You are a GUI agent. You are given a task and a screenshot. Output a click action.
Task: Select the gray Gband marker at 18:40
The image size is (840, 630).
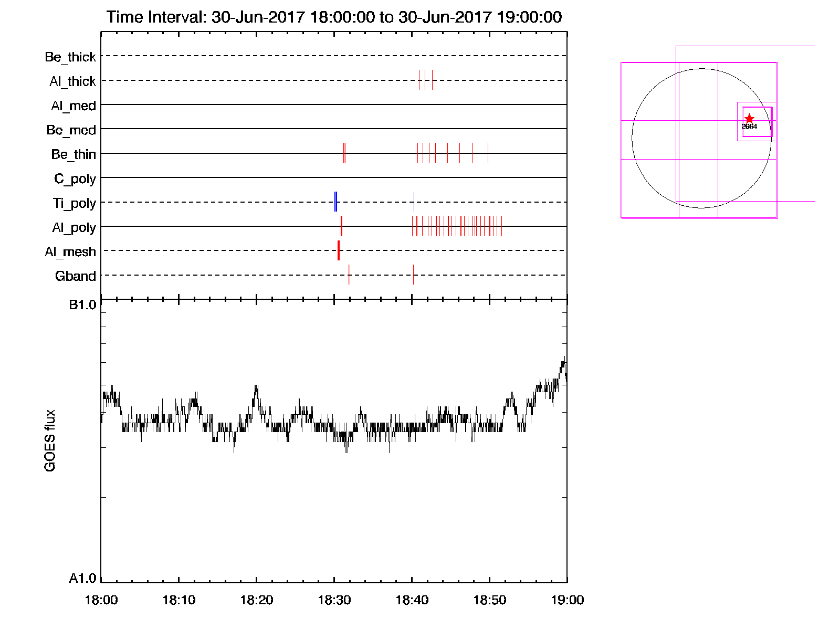pyautogui.click(x=413, y=275)
